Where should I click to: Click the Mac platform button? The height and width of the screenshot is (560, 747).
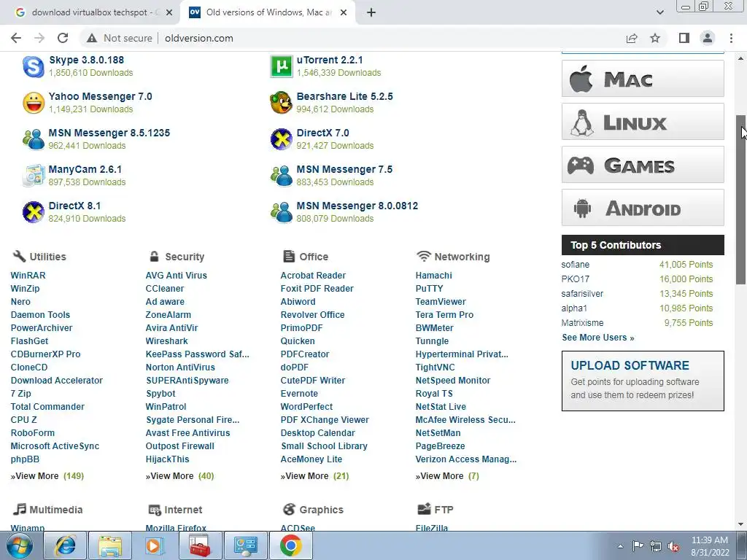coord(643,79)
